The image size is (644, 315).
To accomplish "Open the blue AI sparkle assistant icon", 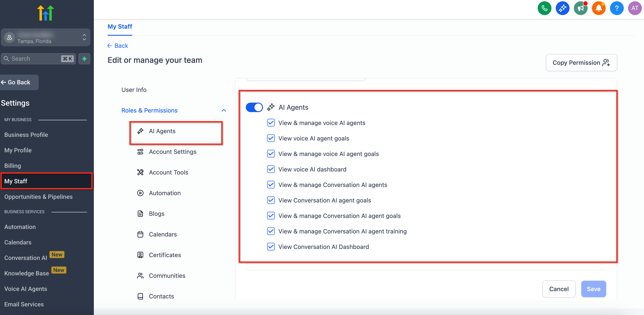I will (562, 8).
